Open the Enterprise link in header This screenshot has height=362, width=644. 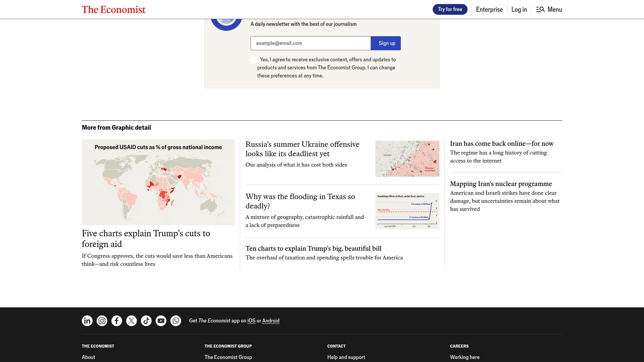pos(489,9)
